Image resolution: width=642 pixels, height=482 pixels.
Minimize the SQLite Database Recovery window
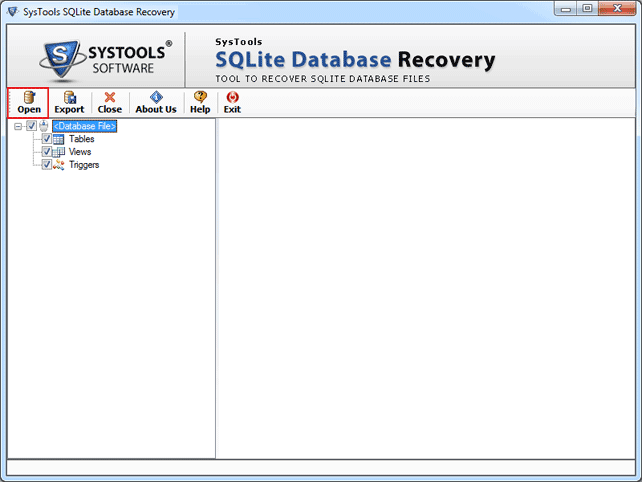pos(566,9)
